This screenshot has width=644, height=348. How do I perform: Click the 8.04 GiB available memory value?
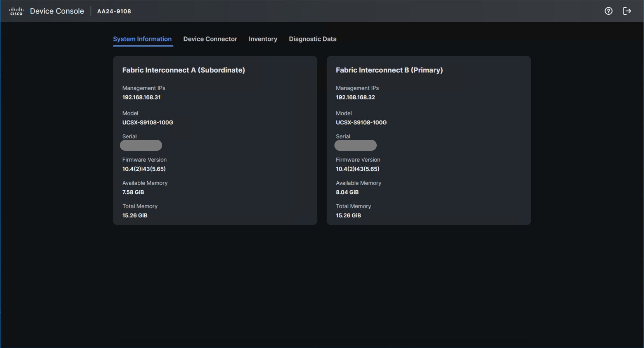[x=347, y=192]
